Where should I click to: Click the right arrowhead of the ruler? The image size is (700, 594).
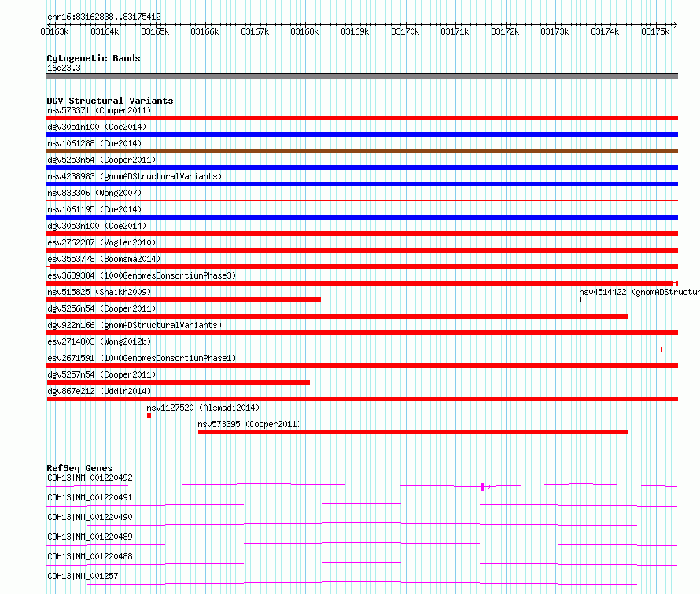click(676, 24)
